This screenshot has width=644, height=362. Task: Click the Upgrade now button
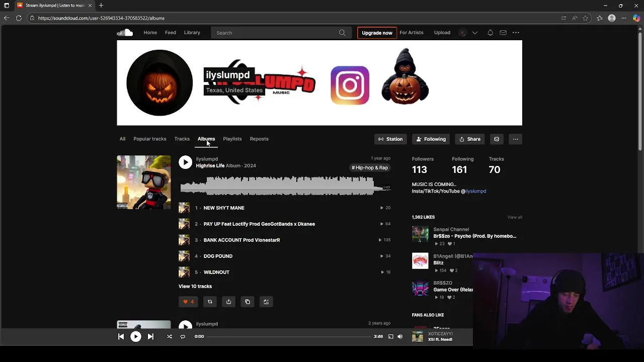pyautogui.click(x=377, y=33)
